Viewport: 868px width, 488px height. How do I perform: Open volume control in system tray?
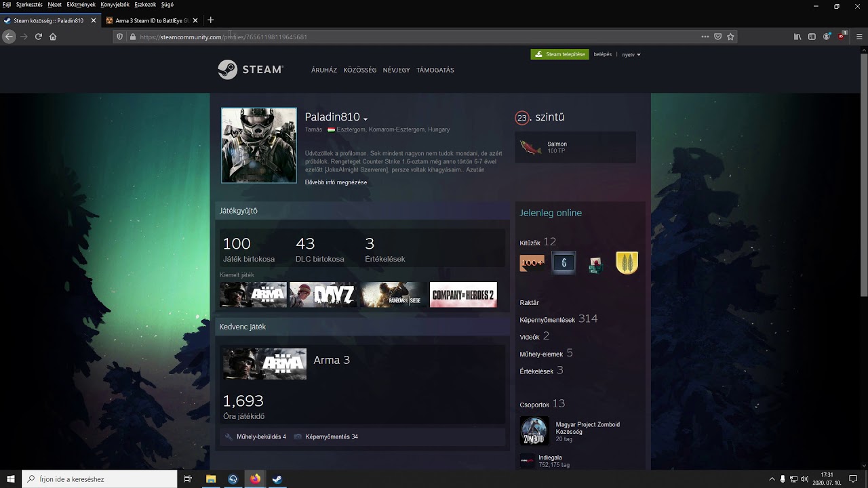click(805, 479)
